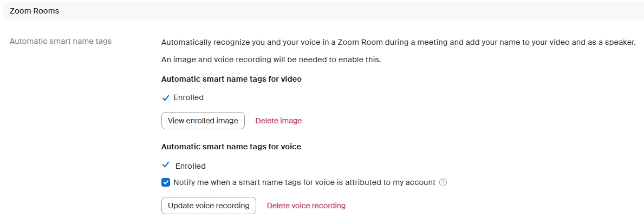The width and height of the screenshot is (644, 218).
Task: Click the Enrolled status text under voice
Action: [191, 166]
